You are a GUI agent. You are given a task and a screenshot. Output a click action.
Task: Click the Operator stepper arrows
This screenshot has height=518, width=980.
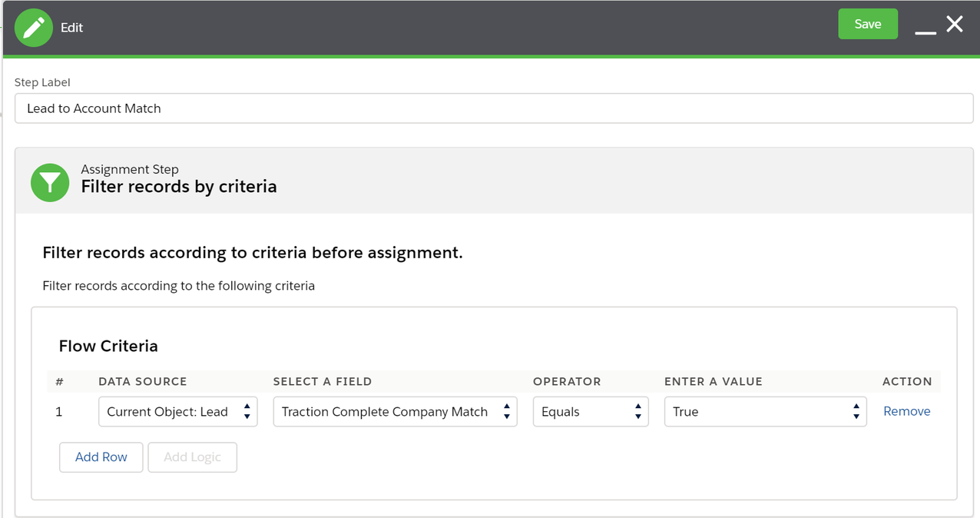point(637,411)
